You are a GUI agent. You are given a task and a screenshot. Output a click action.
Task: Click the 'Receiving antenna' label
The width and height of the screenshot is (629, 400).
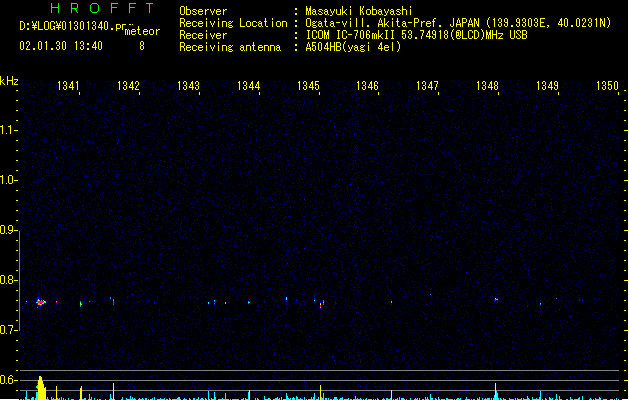pos(230,47)
